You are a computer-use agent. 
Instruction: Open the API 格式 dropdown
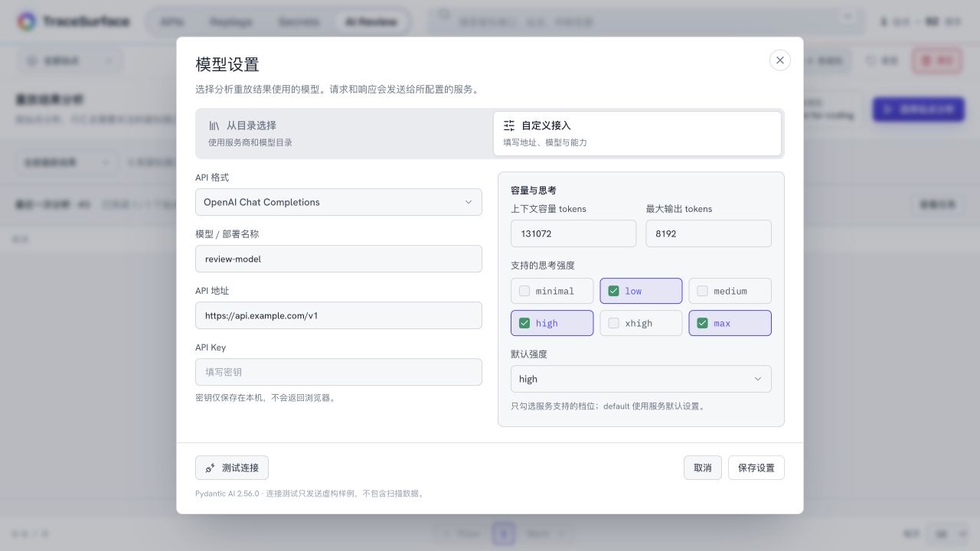(x=338, y=202)
